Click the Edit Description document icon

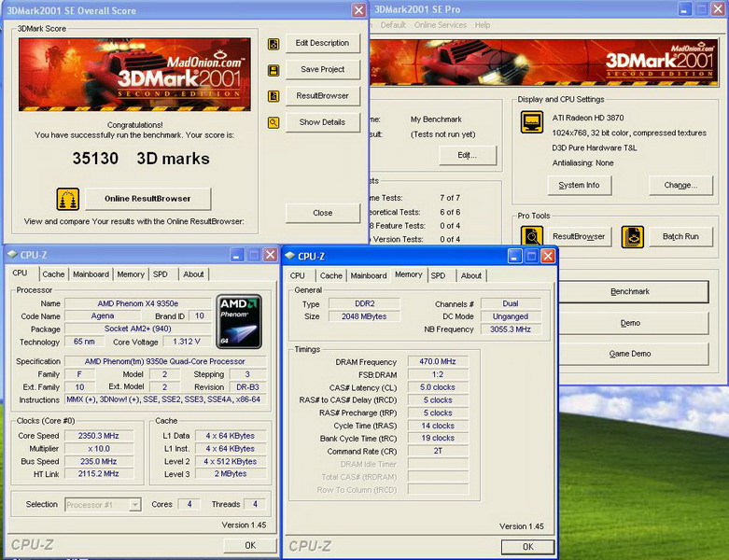(273, 44)
